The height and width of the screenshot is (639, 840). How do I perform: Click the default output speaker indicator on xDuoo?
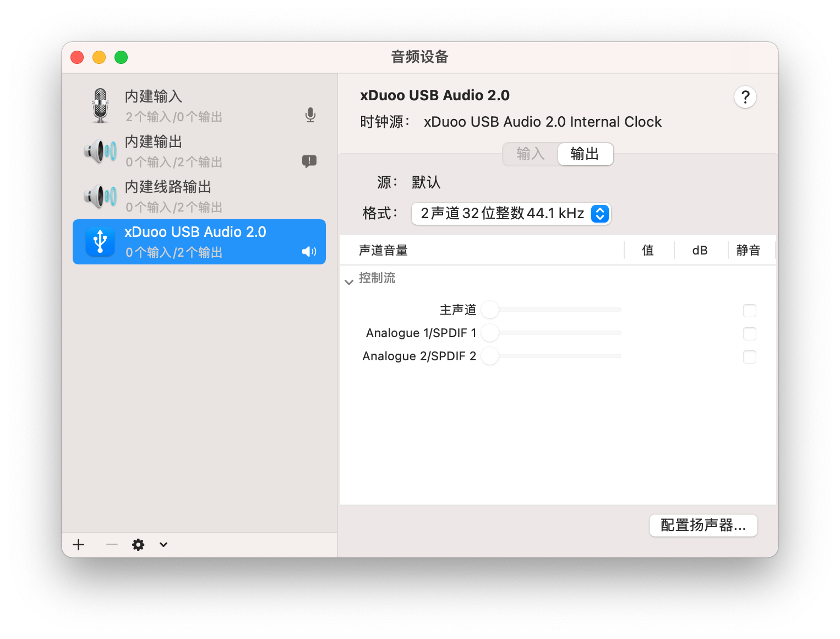tap(309, 252)
